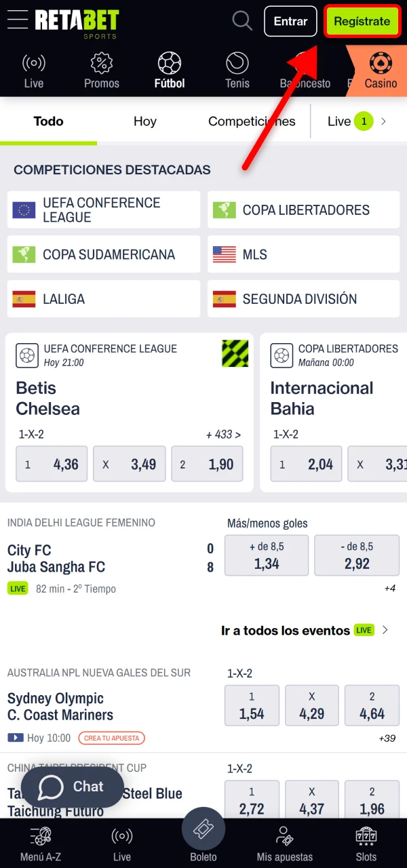This screenshot has height=868, width=407.
Task: Tap the search magnifier icon
Action: (242, 20)
